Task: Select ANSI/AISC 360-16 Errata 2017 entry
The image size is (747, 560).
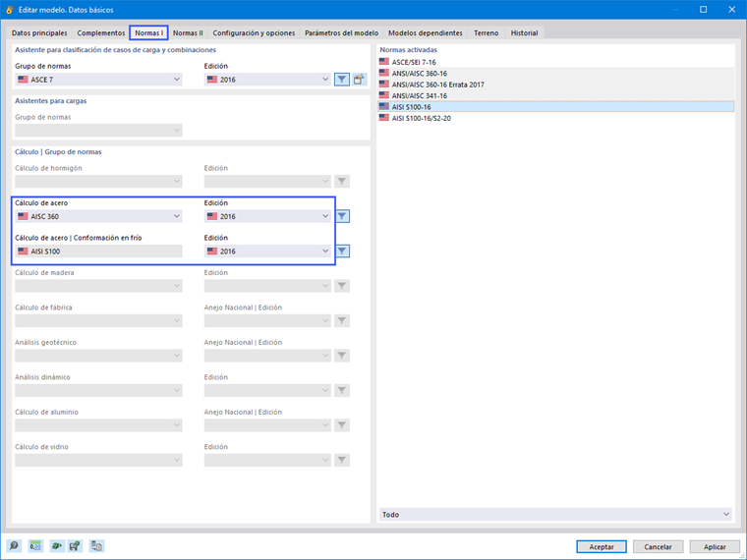Action: point(555,84)
